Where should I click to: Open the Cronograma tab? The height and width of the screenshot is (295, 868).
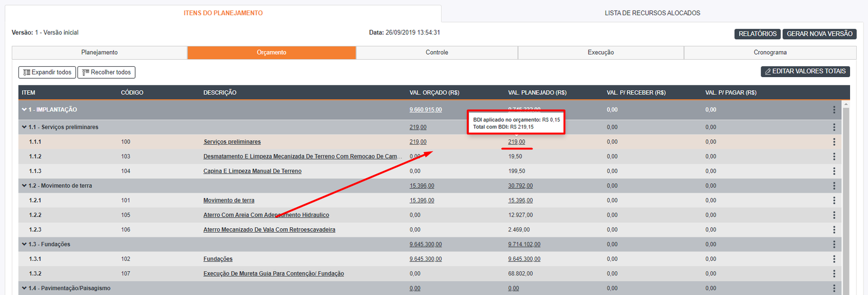click(x=770, y=53)
